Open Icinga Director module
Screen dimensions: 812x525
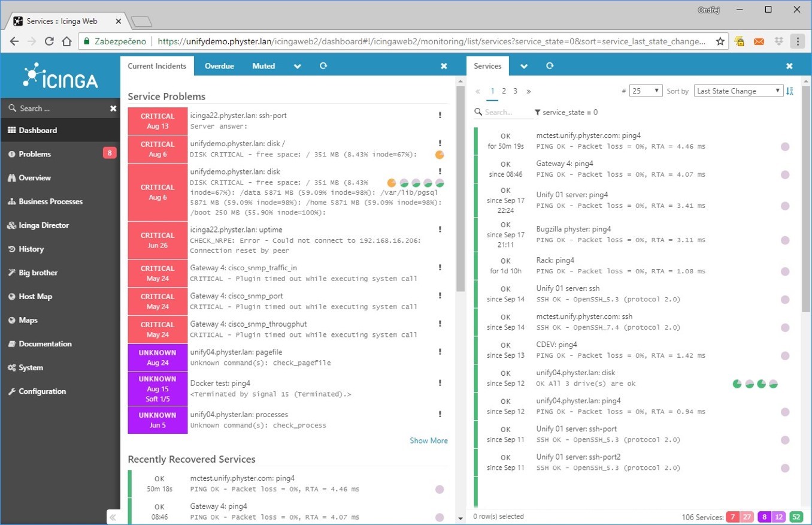[x=60, y=225]
